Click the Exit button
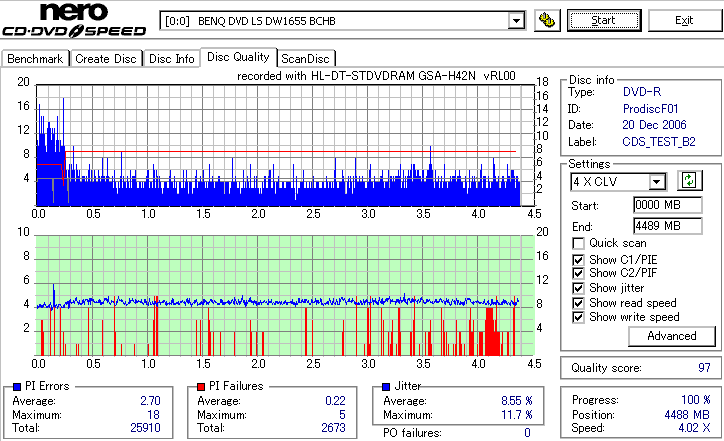724x441 pixels. click(x=684, y=20)
